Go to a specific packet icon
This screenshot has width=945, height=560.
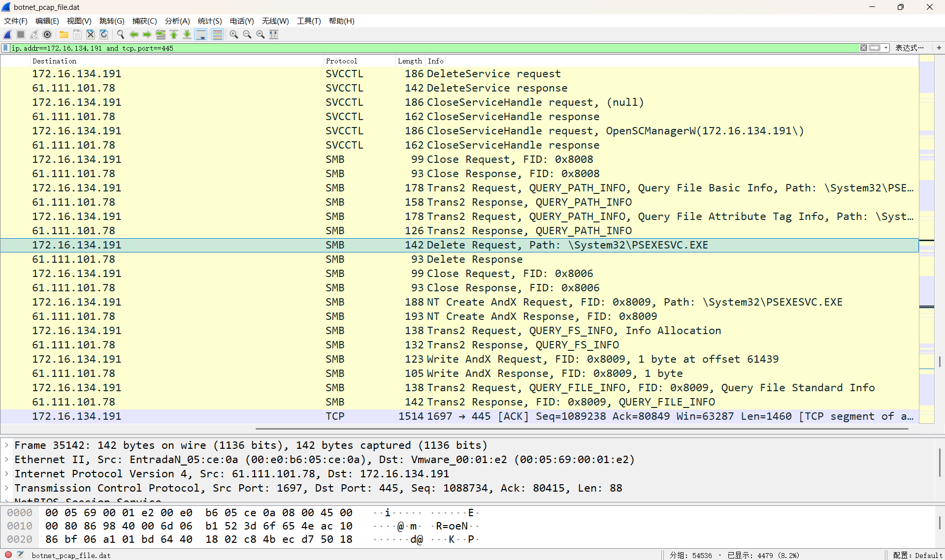(x=161, y=34)
